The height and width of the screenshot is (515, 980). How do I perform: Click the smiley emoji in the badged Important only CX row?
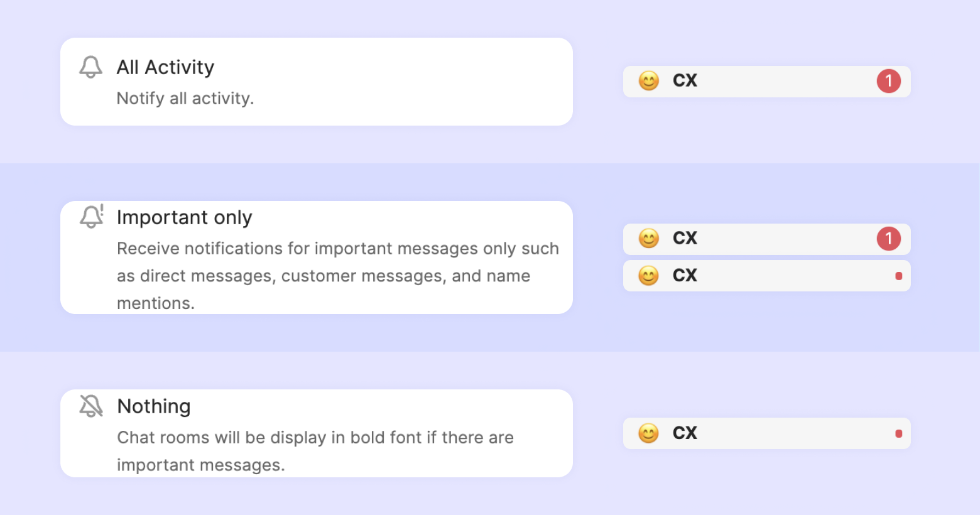pos(648,239)
